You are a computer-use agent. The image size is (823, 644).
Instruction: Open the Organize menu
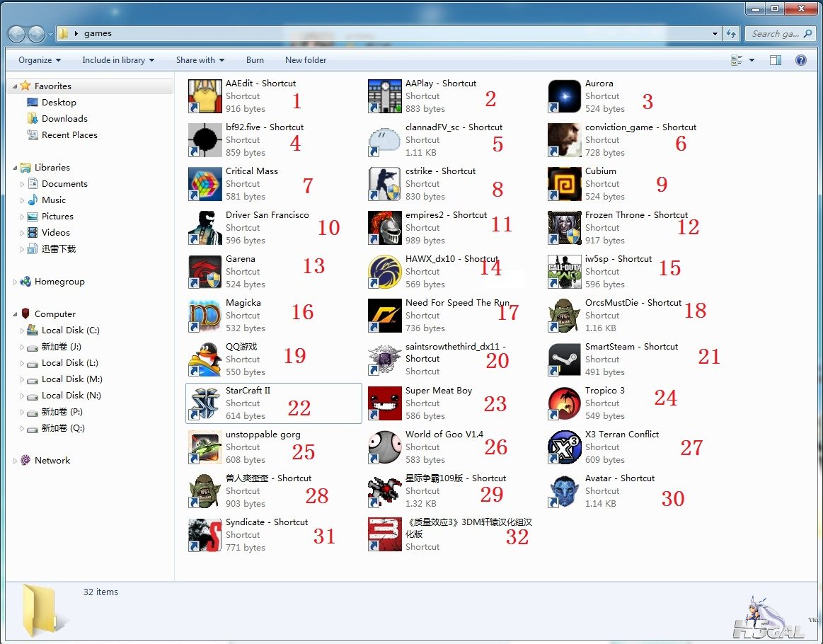pos(40,60)
